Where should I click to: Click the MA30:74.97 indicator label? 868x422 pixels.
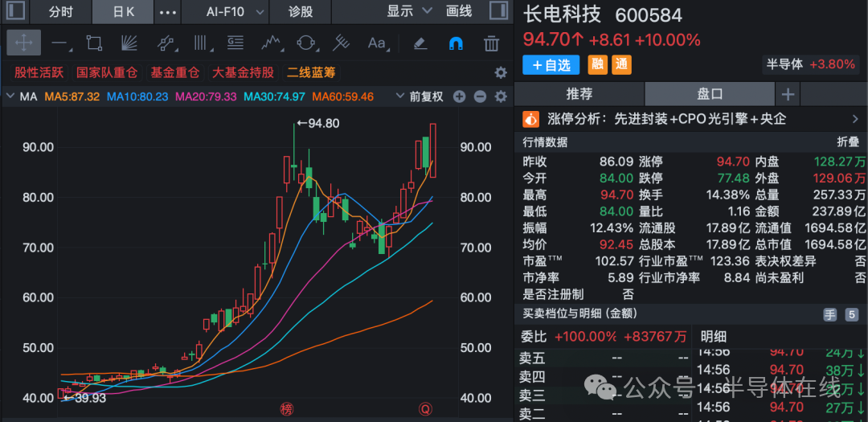pos(275,97)
